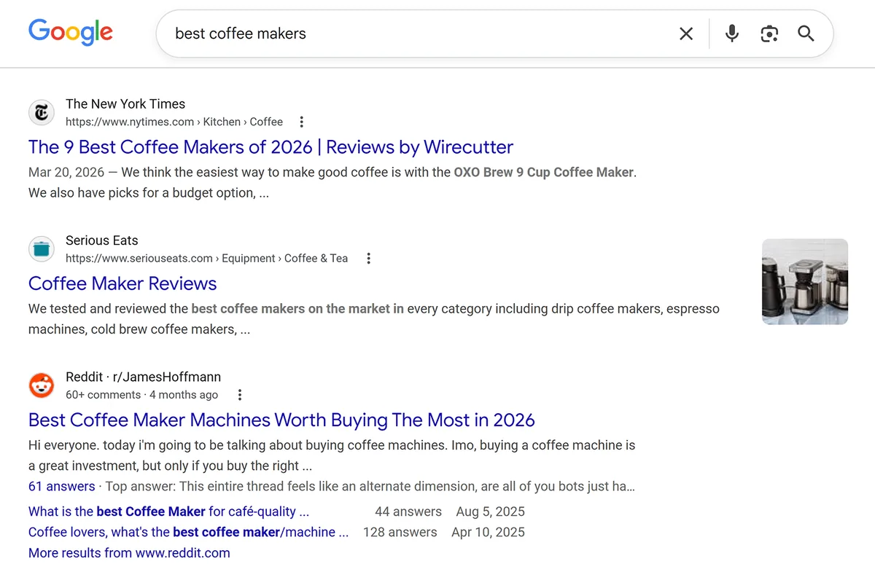Click 'Reddit · r/JamesHoffmann' source name

point(143,377)
